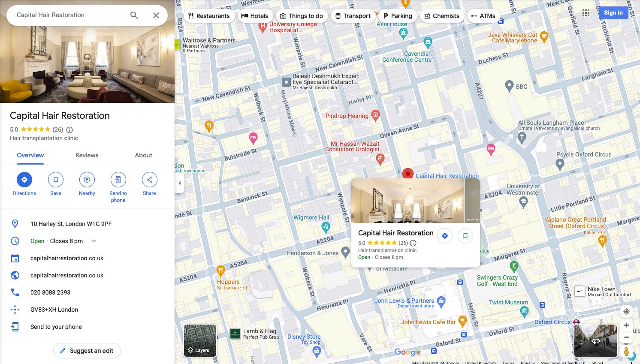640x364 pixels.
Task: Click the red Capital Hair Restoration map pin
Action: click(408, 174)
